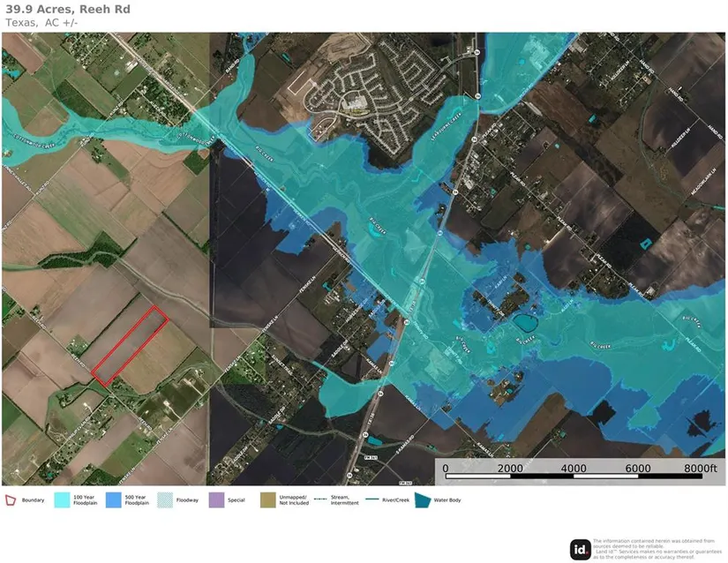Click the Floodway hatched pattern legend icon
The image size is (728, 563).
[164, 500]
